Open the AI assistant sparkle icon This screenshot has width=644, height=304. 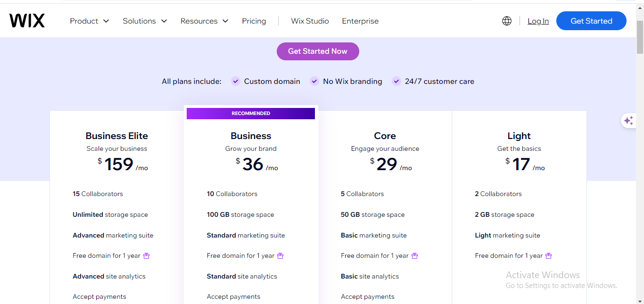coord(628,121)
